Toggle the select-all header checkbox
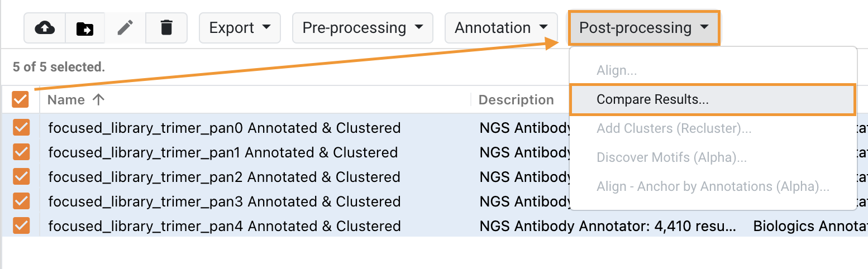Image resolution: width=868 pixels, height=269 pixels. coord(20,100)
